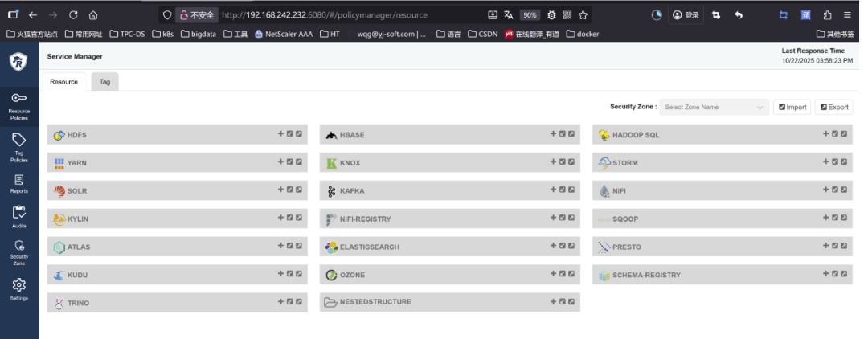This screenshot has width=868, height=339.
Task: Bookmark this page with the star icon
Action: click(583, 15)
